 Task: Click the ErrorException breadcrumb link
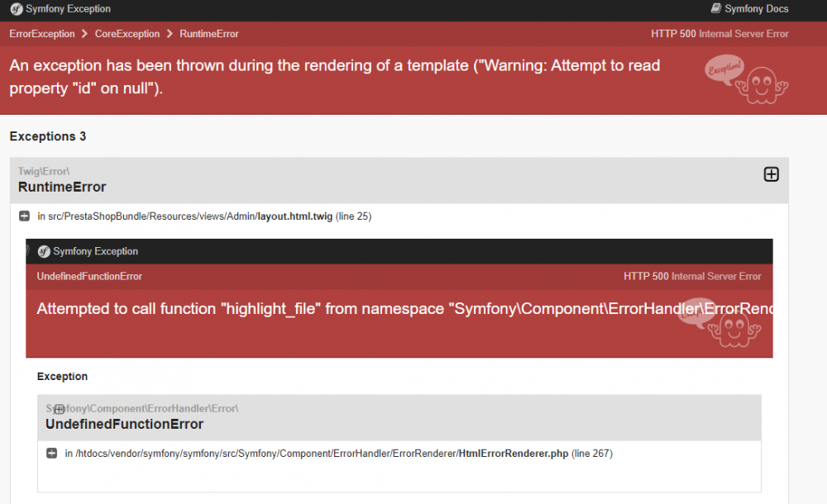[x=42, y=34]
